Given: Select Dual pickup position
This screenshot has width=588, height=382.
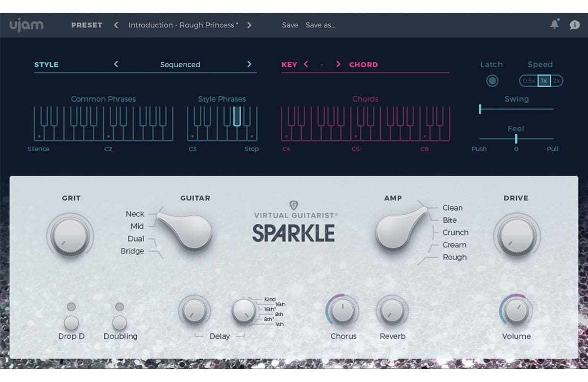Looking at the screenshot, I should pyautogui.click(x=136, y=239).
